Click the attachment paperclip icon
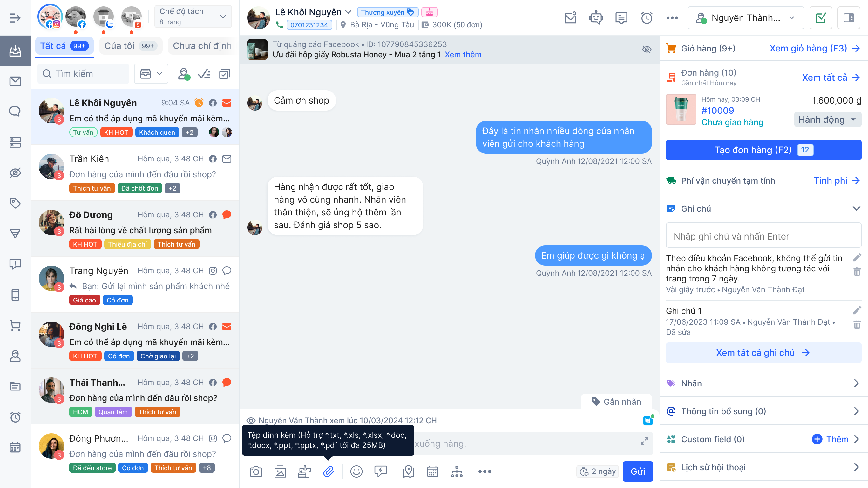 click(x=328, y=471)
